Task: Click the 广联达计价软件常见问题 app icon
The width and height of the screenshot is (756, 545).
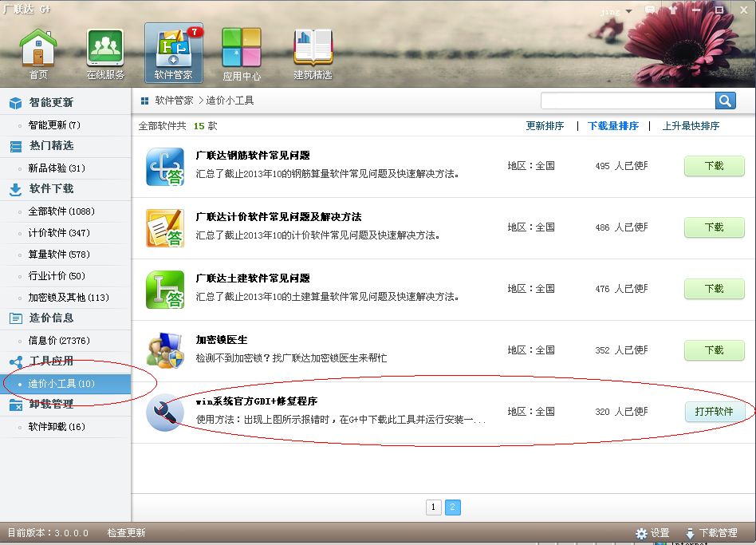Action: [x=165, y=228]
